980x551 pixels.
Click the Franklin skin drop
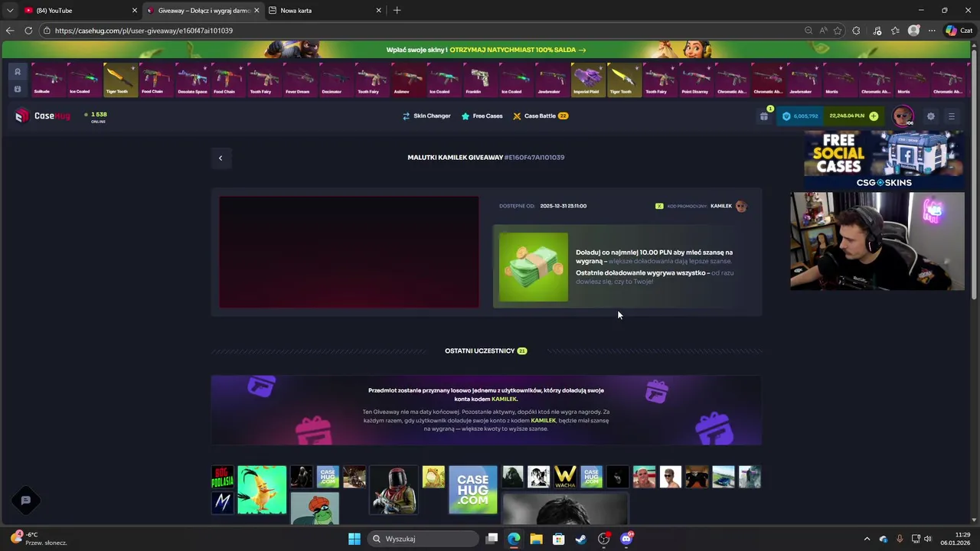[480, 80]
